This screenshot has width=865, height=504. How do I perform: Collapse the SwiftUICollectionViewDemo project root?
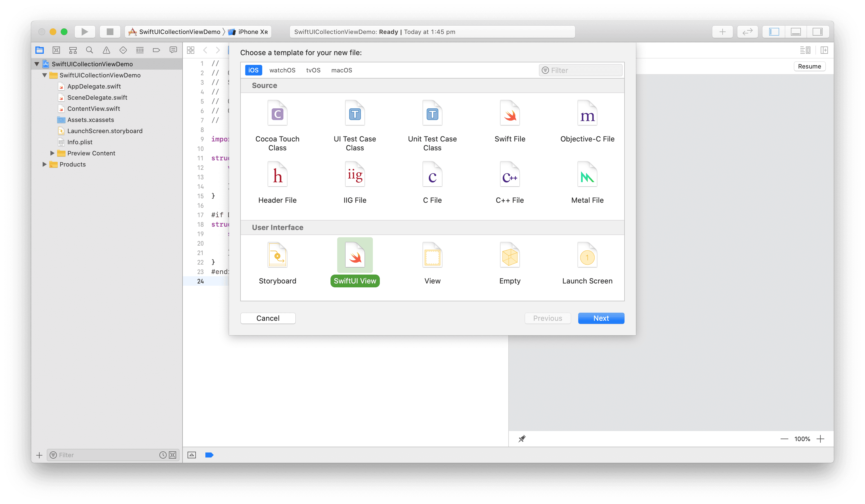click(37, 64)
